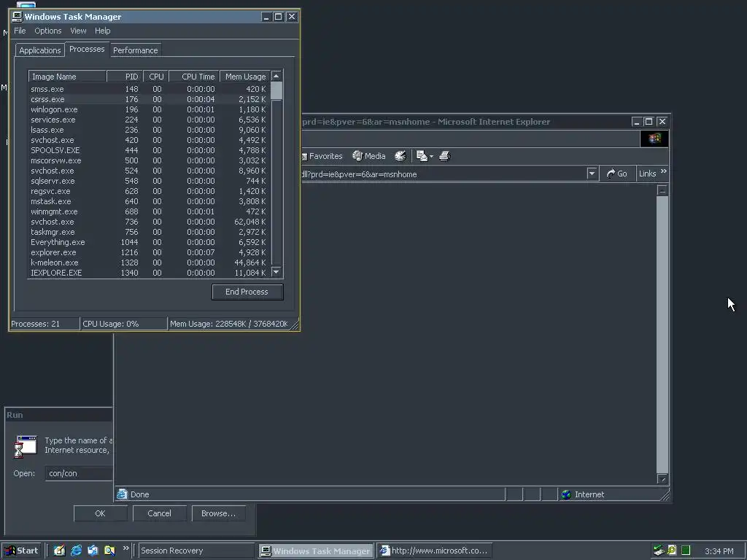Select the SPOOLSV.EXE process row
Image resolution: width=747 pixels, height=560 pixels.
149,150
